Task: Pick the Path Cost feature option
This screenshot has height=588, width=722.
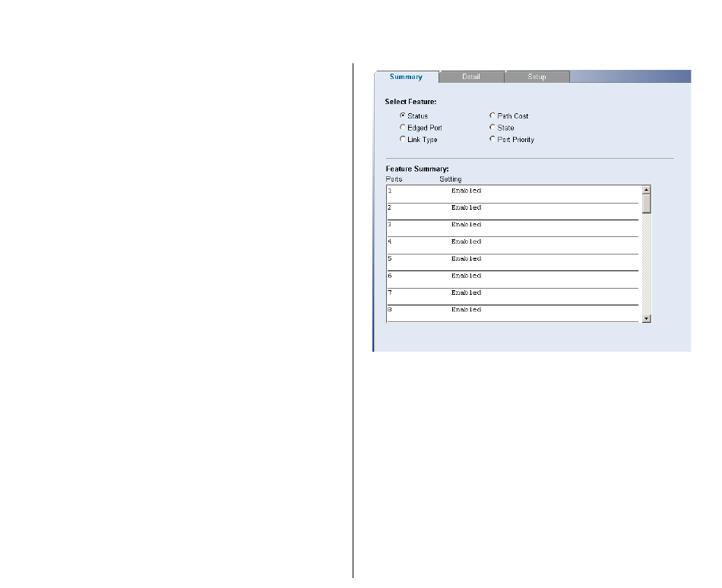Action: pyautogui.click(x=492, y=115)
